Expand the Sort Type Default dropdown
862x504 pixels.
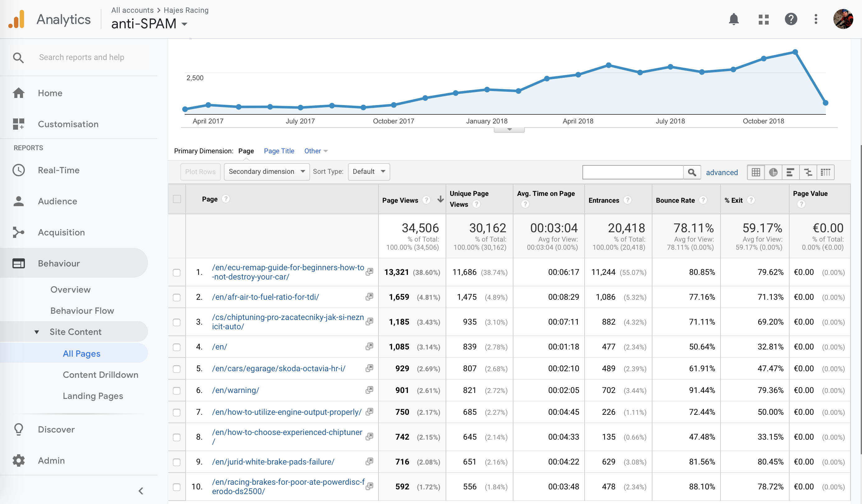368,172
